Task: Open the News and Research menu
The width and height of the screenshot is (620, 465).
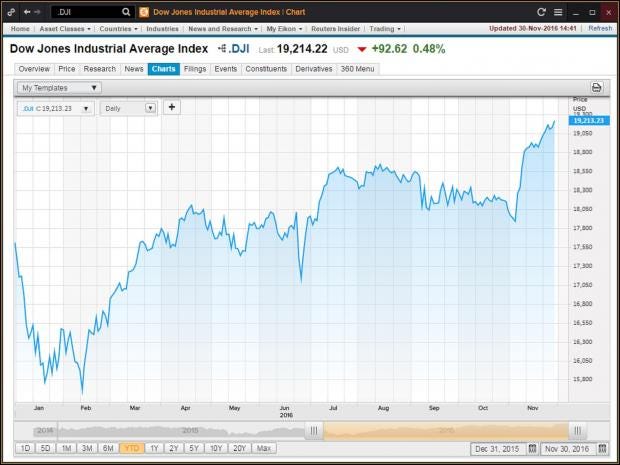Action: [x=223, y=29]
